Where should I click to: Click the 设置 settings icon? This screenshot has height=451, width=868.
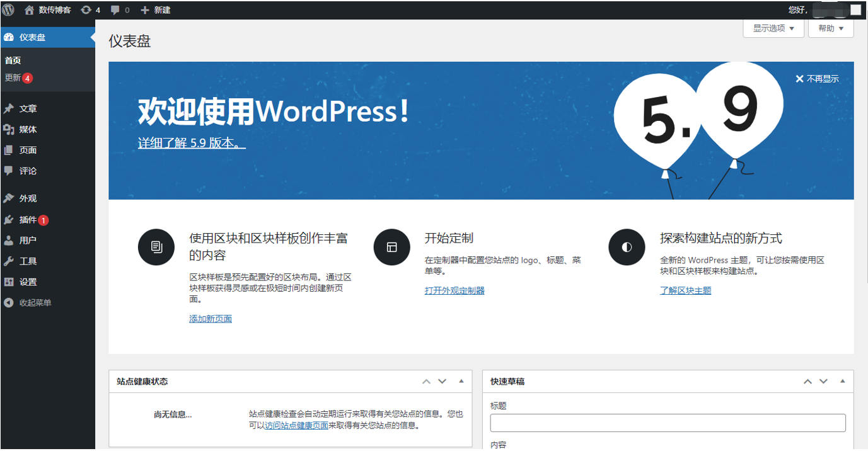pyautogui.click(x=9, y=282)
